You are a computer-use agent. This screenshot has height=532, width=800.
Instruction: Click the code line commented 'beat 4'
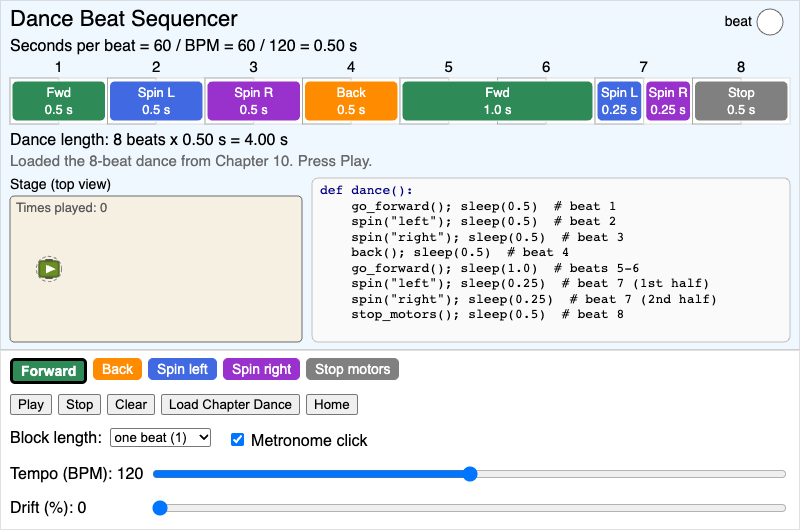(x=460, y=252)
